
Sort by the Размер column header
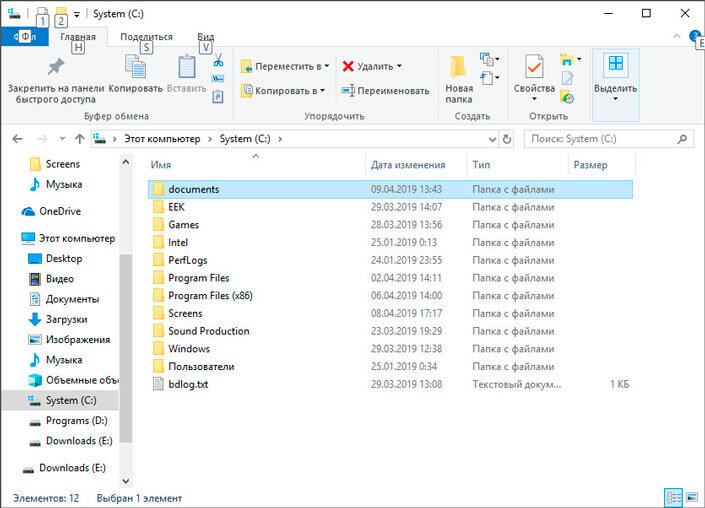point(602,165)
